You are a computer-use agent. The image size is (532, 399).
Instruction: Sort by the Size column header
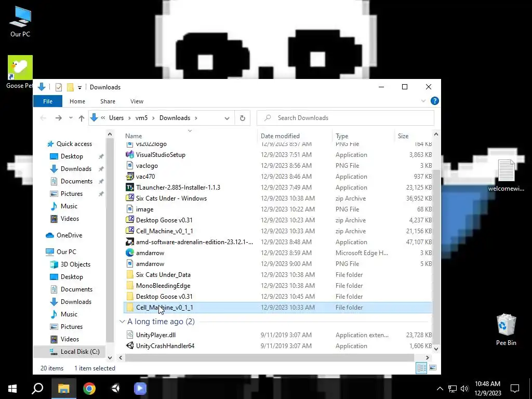coord(403,136)
